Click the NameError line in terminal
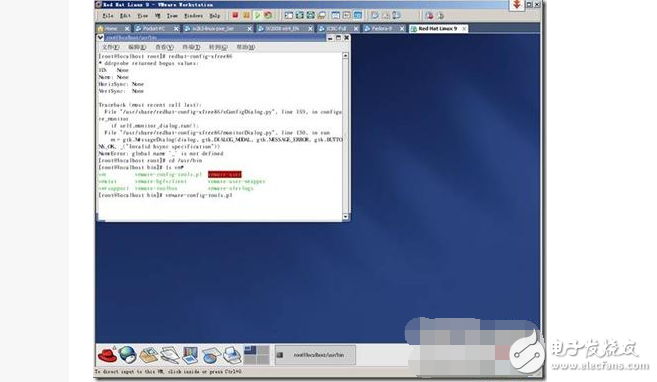 click(x=161, y=154)
